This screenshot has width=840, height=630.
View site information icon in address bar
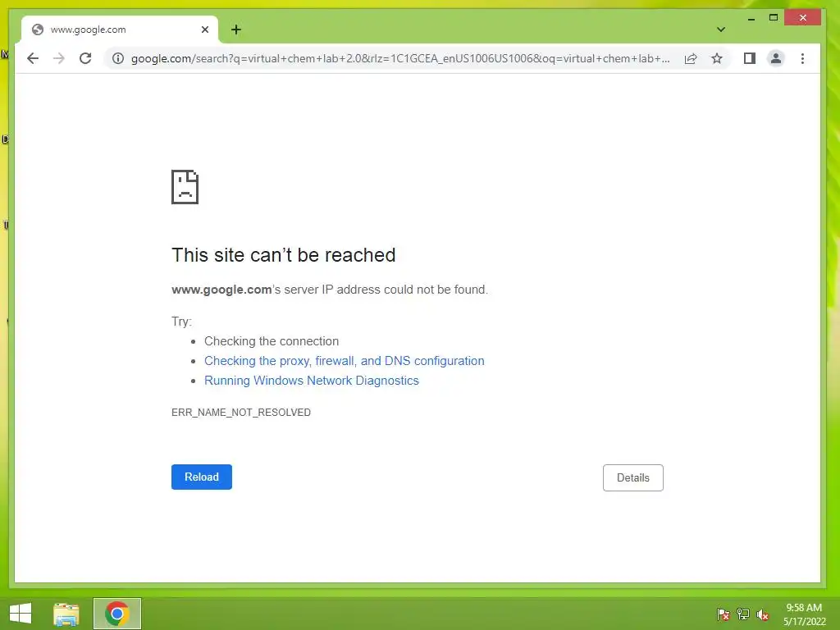[118, 58]
